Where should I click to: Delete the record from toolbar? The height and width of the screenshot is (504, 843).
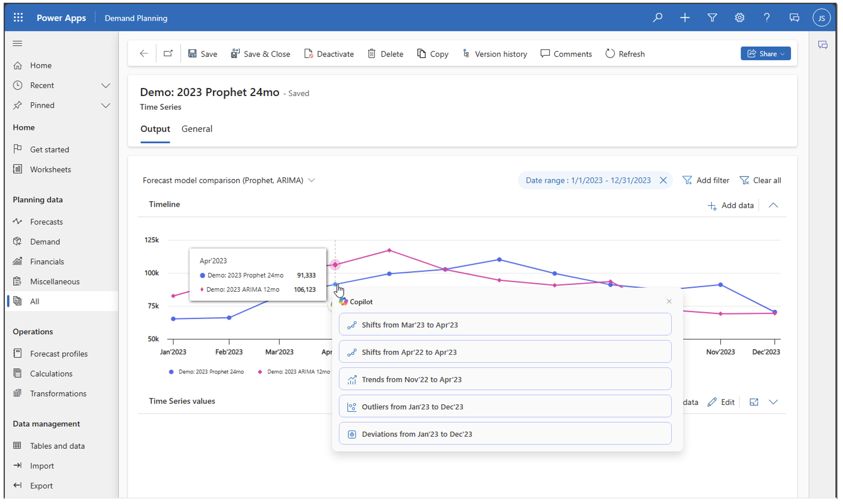385,54
